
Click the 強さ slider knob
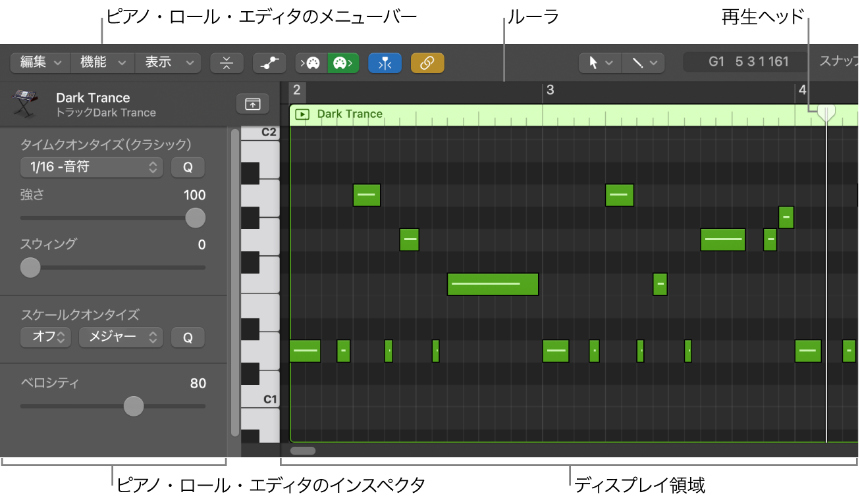click(195, 218)
